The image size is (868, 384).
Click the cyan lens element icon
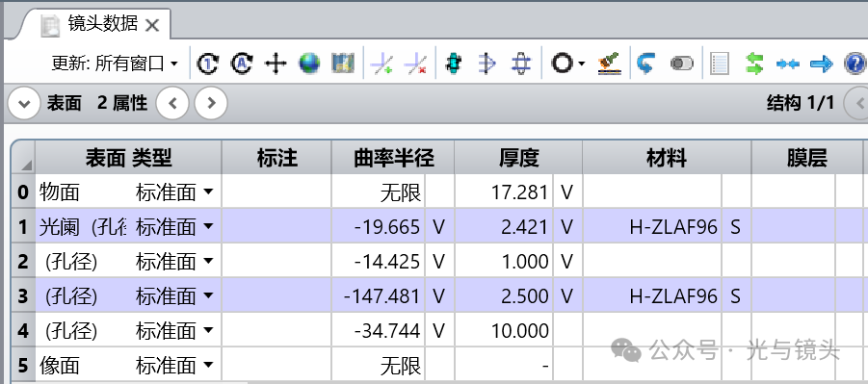(454, 64)
